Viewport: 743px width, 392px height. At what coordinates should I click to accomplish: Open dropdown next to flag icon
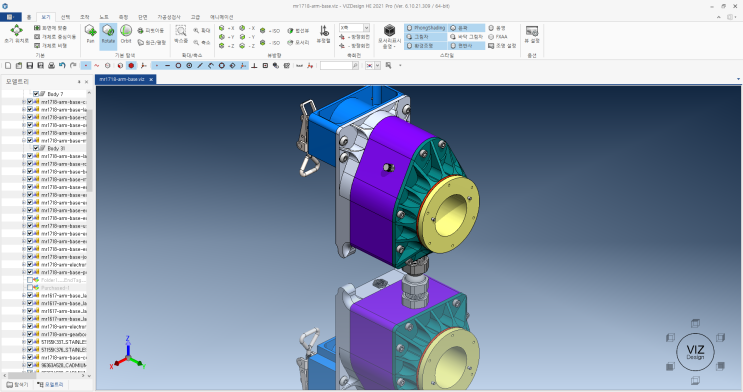378,66
